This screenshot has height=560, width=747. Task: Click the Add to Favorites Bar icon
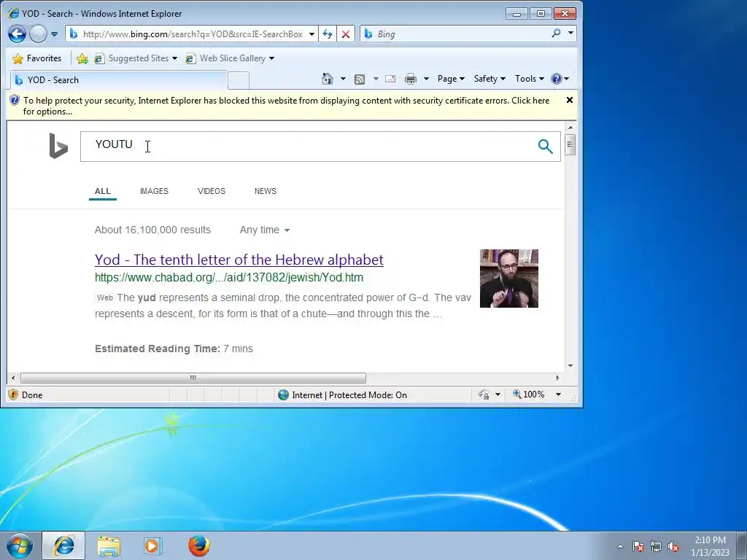pos(82,58)
